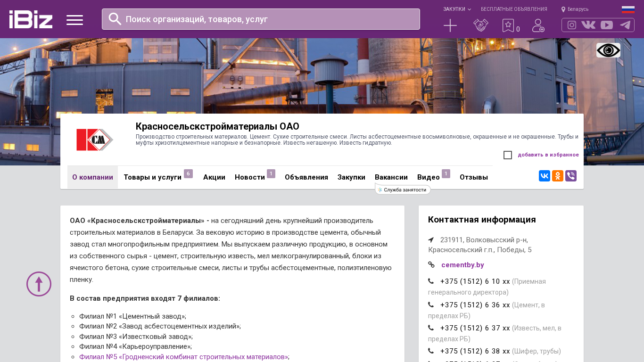The height and width of the screenshot is (362, 644).
Task: Open the Закупки company tab
Action: (351, 177)
